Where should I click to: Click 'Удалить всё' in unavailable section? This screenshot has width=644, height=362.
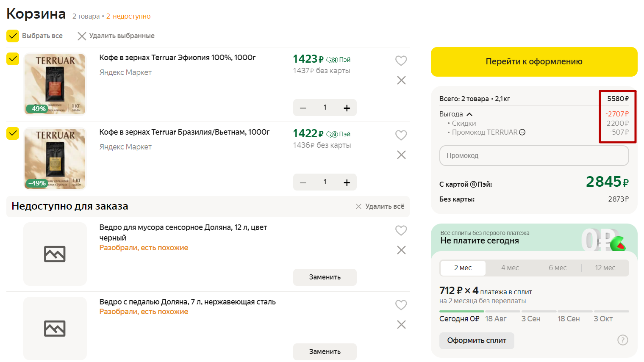coord(380,206)
